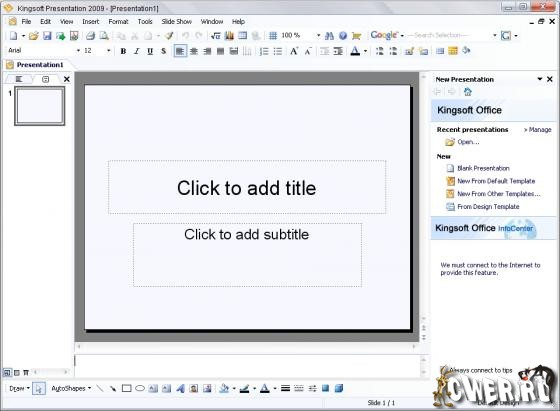The height and width of the screenshot is (411, 560).
Task: Select the Line drawing tool
Action: point(100,388)
